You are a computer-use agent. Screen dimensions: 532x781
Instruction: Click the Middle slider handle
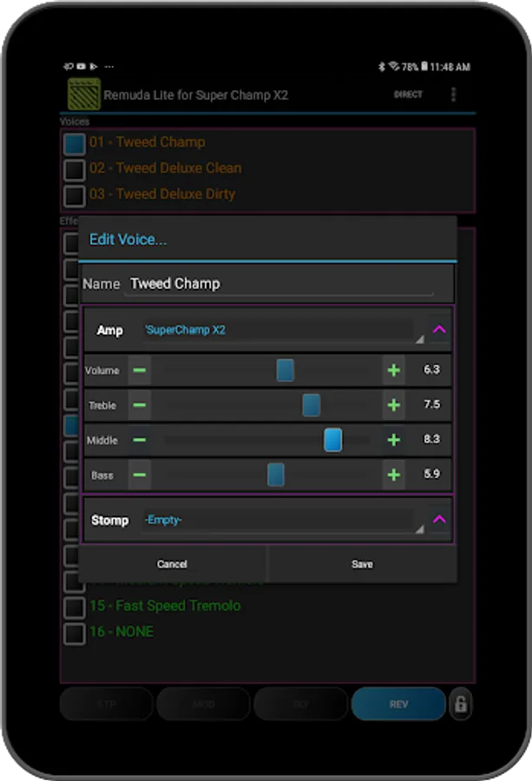coord(332,440)
